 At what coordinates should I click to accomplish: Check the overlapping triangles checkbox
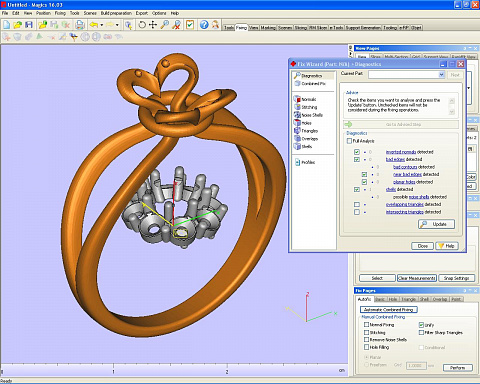(357, 204)
